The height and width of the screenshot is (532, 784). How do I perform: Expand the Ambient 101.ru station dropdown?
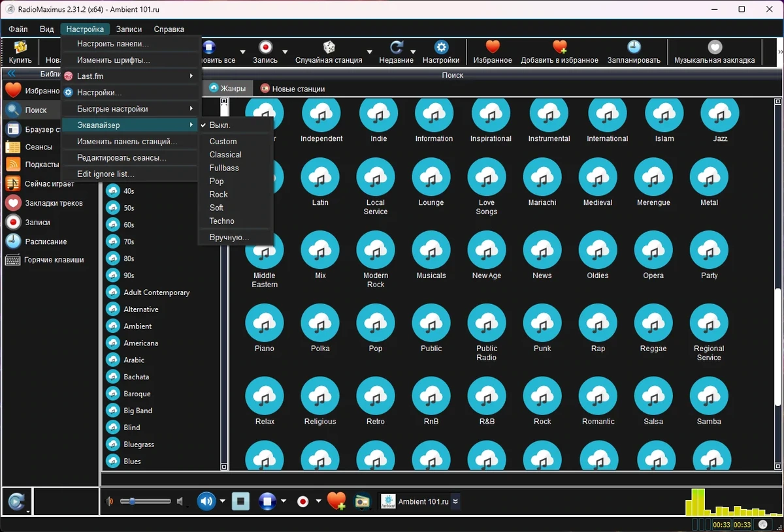point(456,501)
